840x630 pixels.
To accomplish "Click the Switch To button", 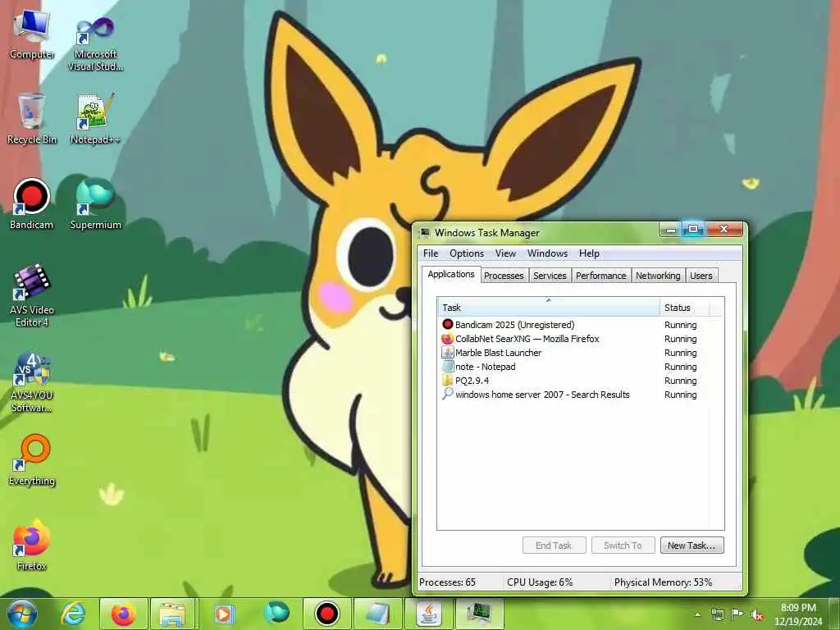I will [x=623, y=546].
